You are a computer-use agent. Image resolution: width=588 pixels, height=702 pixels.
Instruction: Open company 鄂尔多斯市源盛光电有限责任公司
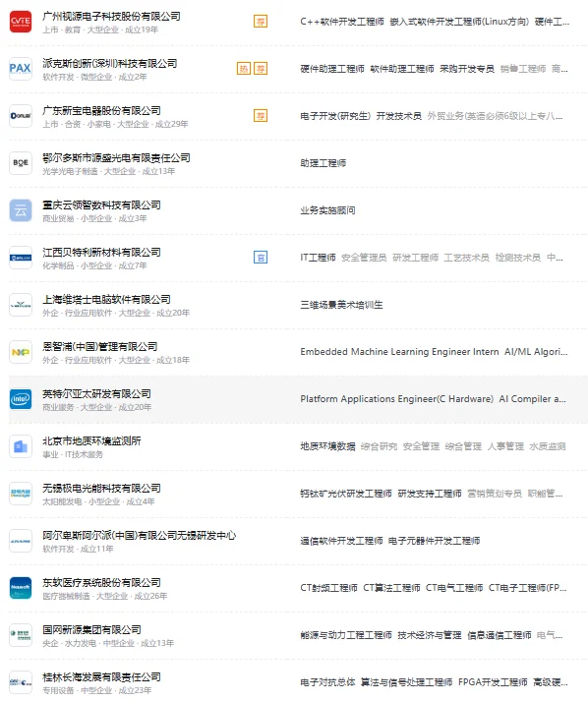pos(116,158)
